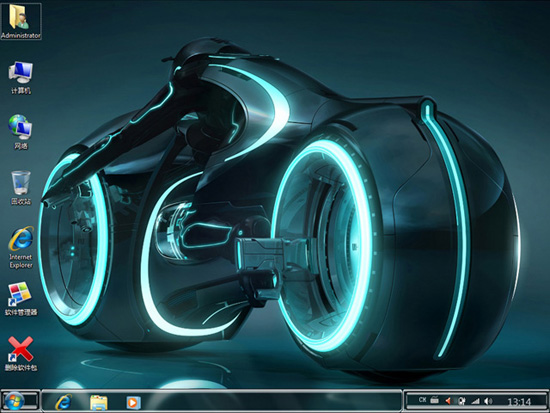
Task: Open Windows Explorer folder on the taskbar
Action: [x=99, y=402]
